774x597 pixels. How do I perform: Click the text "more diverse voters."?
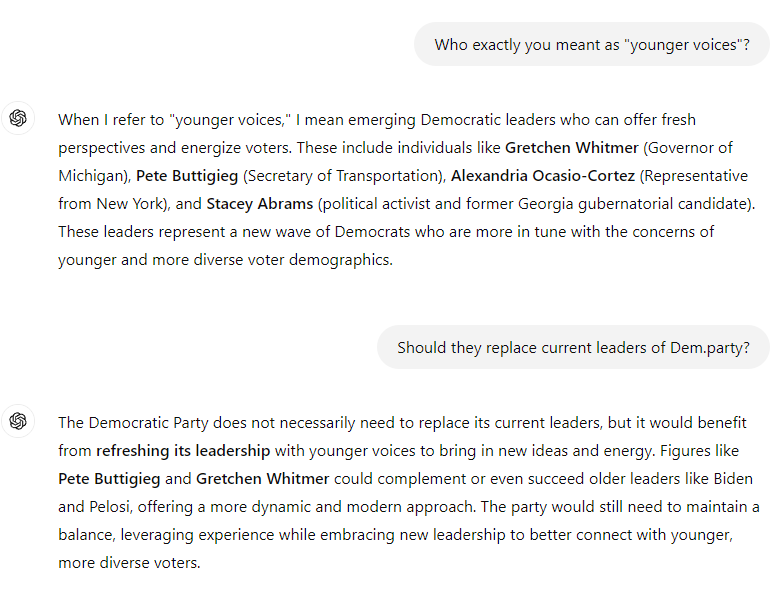[129, 563]
